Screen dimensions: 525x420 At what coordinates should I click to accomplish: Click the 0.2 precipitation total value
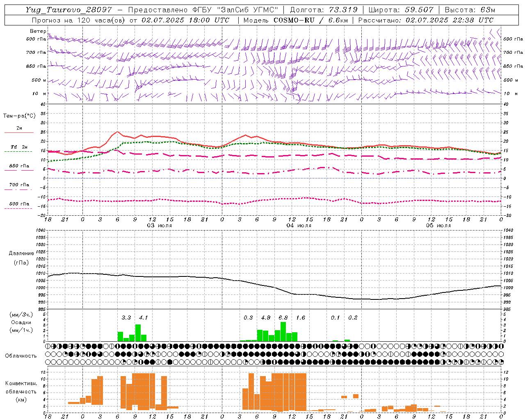tap(353, 318)
